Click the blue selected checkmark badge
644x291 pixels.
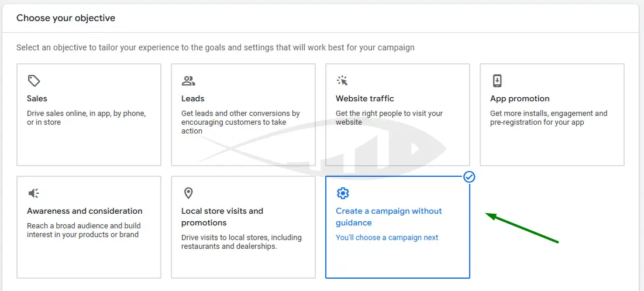click(469, 177)
